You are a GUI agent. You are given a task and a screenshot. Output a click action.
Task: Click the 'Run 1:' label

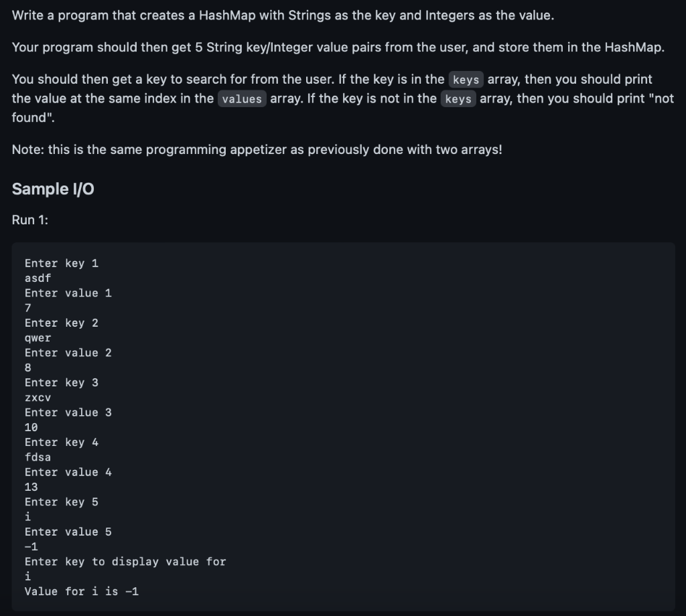click(x=29, y=220)
